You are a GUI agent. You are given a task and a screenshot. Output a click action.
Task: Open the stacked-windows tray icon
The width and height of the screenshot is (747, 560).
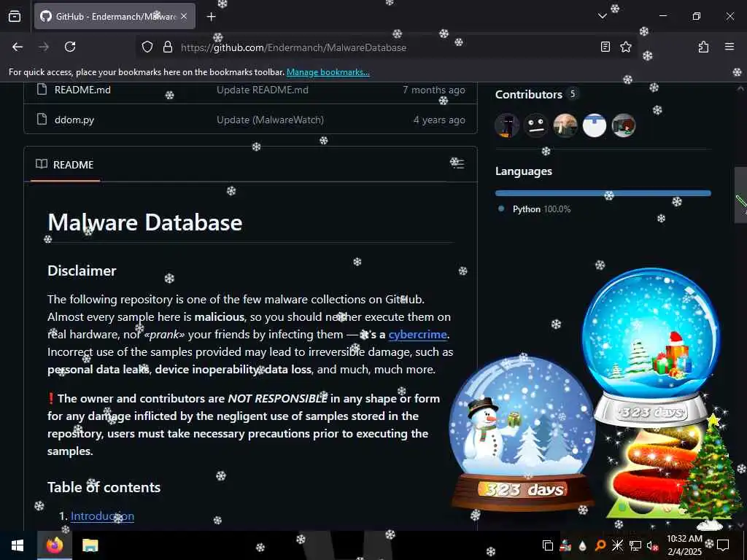point(548,545)
